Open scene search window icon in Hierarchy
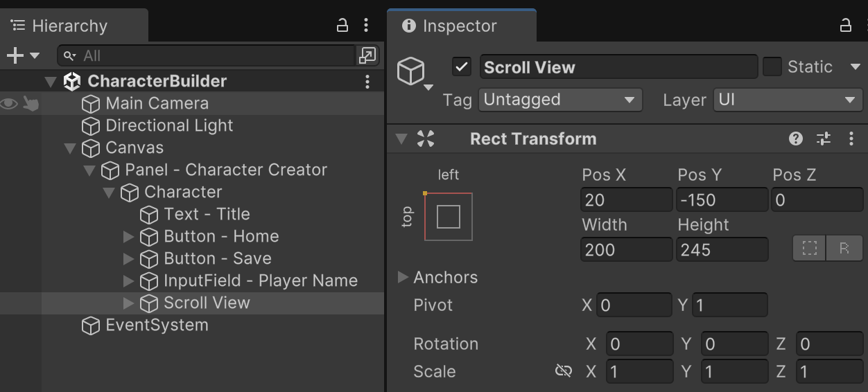The width and height of the screenshot is (868, 392). point(367,55)
